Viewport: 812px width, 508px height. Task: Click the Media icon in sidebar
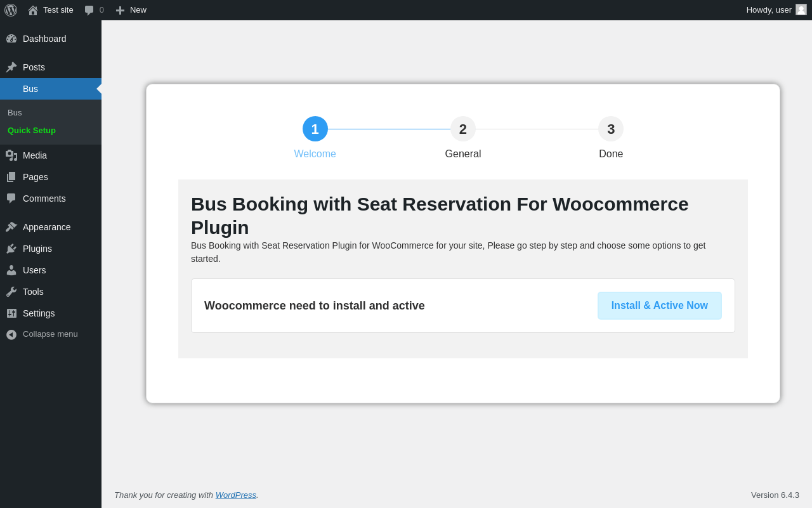point(11,155)
